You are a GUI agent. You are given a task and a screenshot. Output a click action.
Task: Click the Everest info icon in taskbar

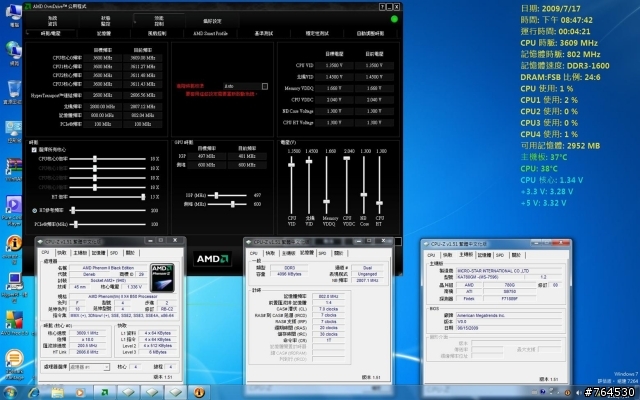pos(199,393)
